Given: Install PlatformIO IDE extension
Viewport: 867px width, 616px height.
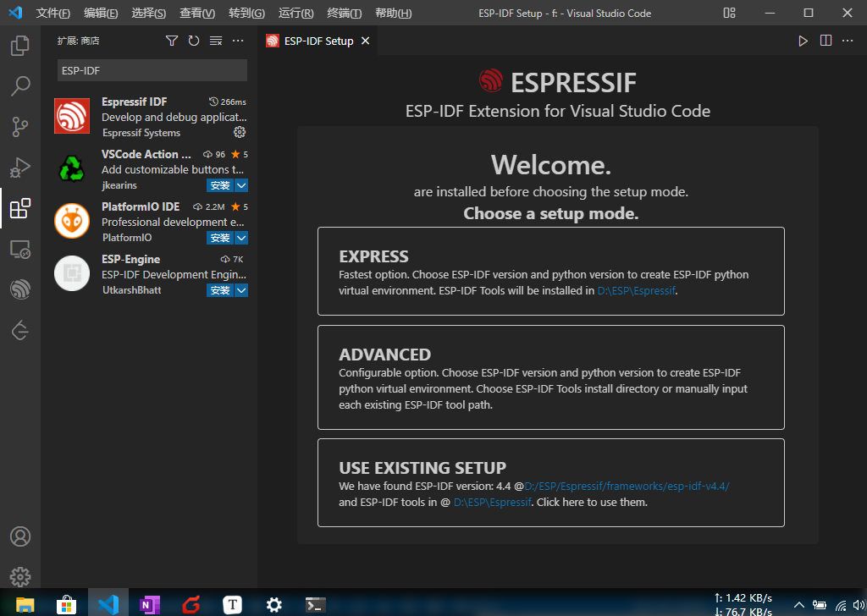Looking at the screenshot, I should [220, 238].
